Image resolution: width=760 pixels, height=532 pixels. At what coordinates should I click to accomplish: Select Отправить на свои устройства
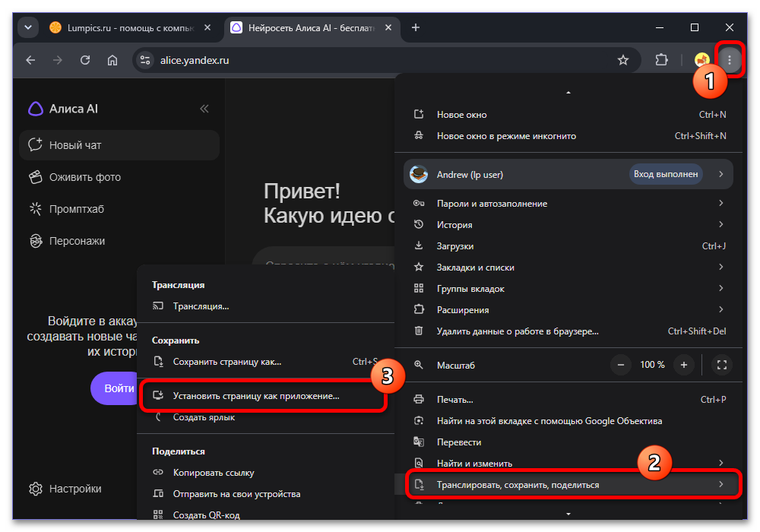tap(265, 494)
